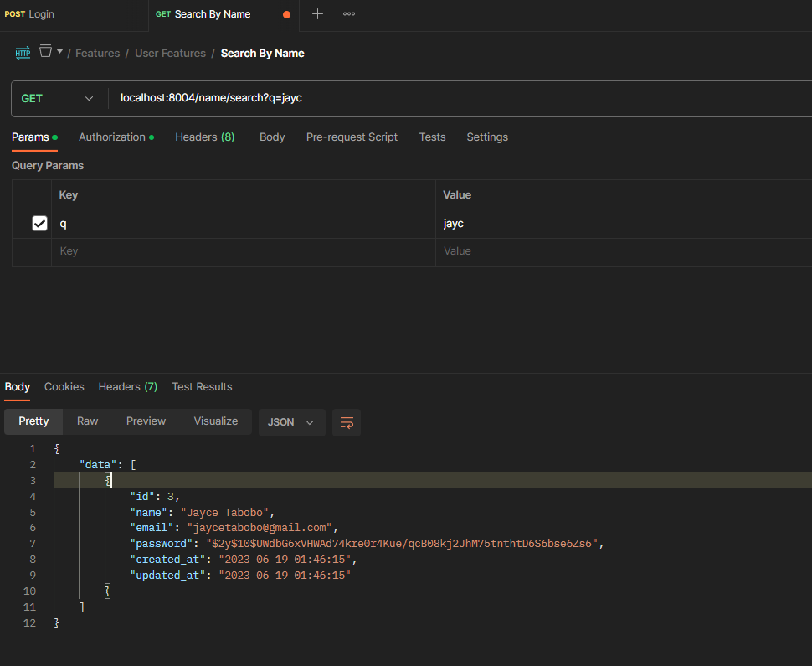The width and height of the screenshot is (812, 666).
Task: View the response Cookies tab
Action: (64, 386)
